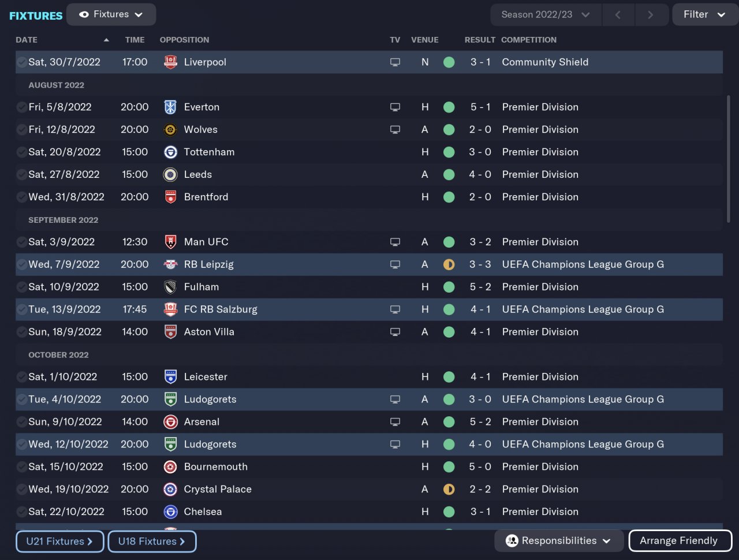Open the Filter dropdown
The width and height of the screenshot is (739, 560).
[x=704, y=14]
